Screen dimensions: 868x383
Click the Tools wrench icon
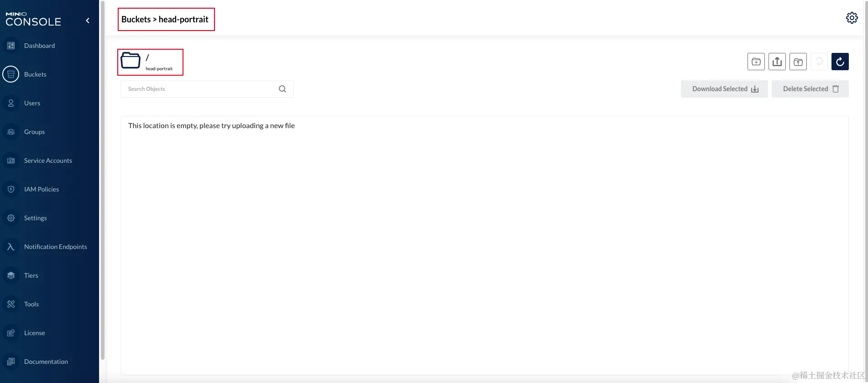(x=11, y=304)
